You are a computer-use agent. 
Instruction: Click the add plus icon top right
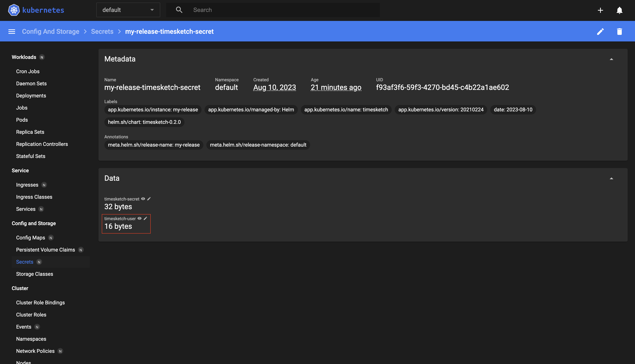tap(600, 10)
